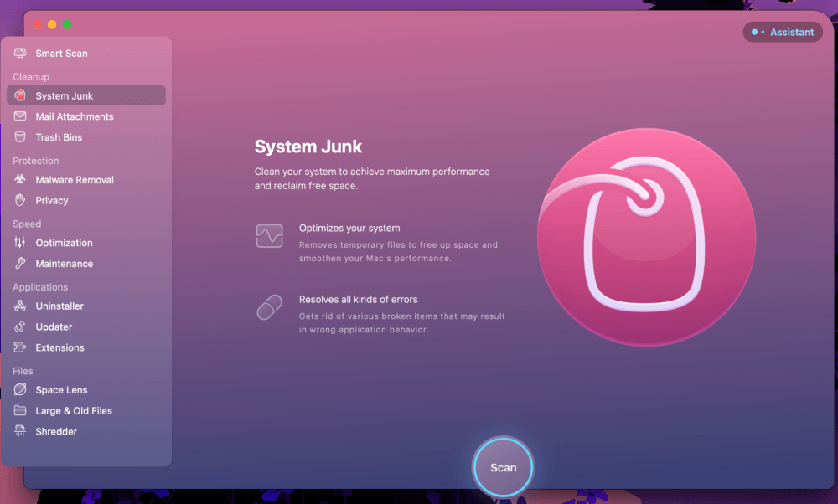Click the pill icon beside Resolves errors
The image size is (838, 504).
[x=269, y=307]
